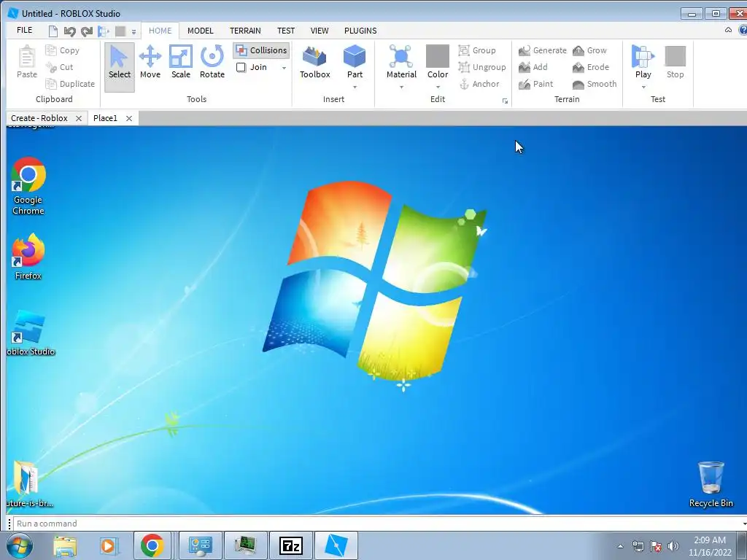Click the volume speaker tray icon
747x560 pixels.
click(x=673, y=546)
